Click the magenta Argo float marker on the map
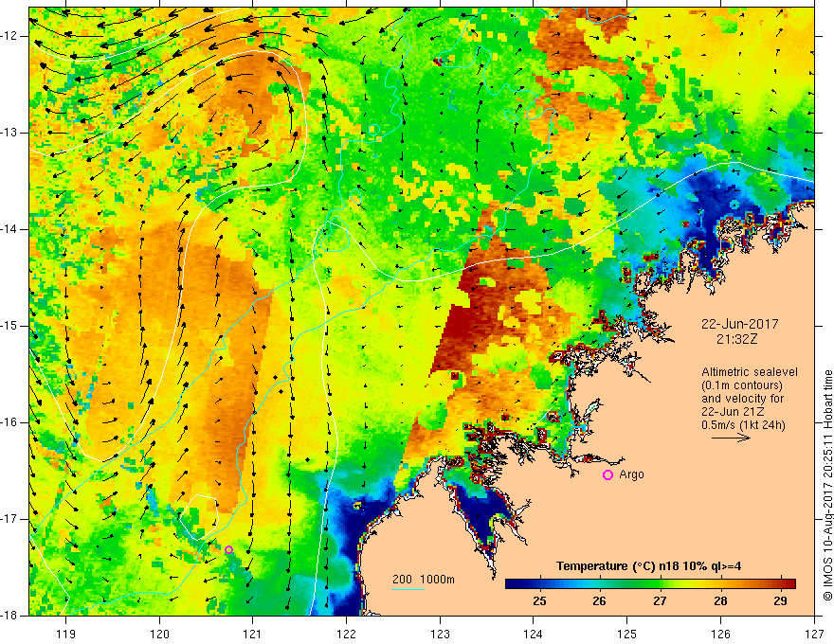The width and height of the screenshot is (834, 644). pos(228,550)
